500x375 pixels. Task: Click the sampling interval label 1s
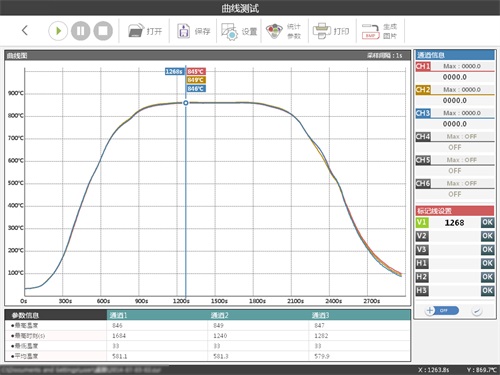(x=385, y=55)
